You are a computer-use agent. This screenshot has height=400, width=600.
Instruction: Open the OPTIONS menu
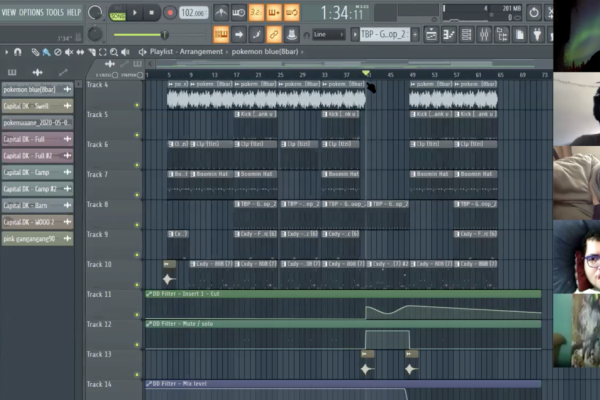pyautogui.click(x=31, y=12)
